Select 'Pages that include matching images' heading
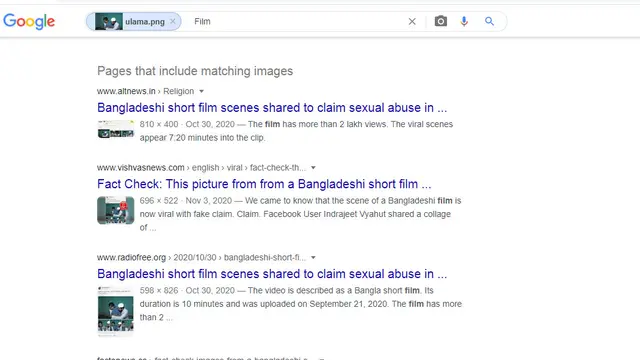The image size is (640, 360). (x=195, y=71)
